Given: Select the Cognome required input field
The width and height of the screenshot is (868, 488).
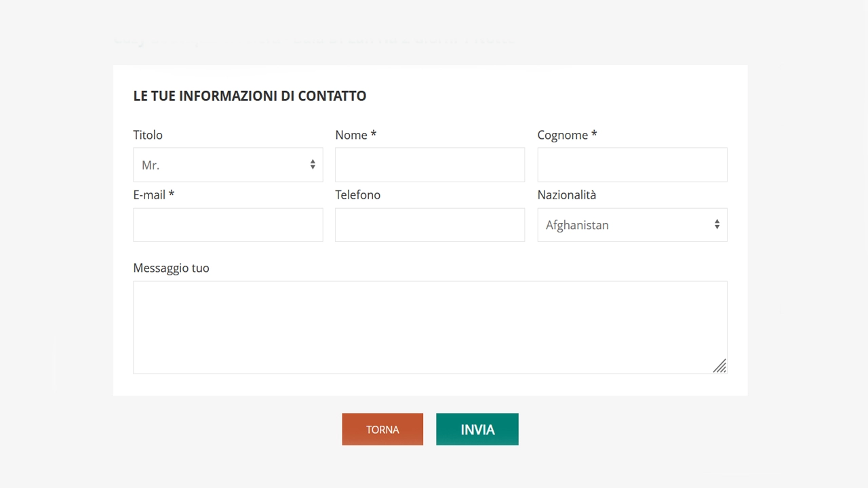Looking at the screenshot, I should (x=632, y=165).
